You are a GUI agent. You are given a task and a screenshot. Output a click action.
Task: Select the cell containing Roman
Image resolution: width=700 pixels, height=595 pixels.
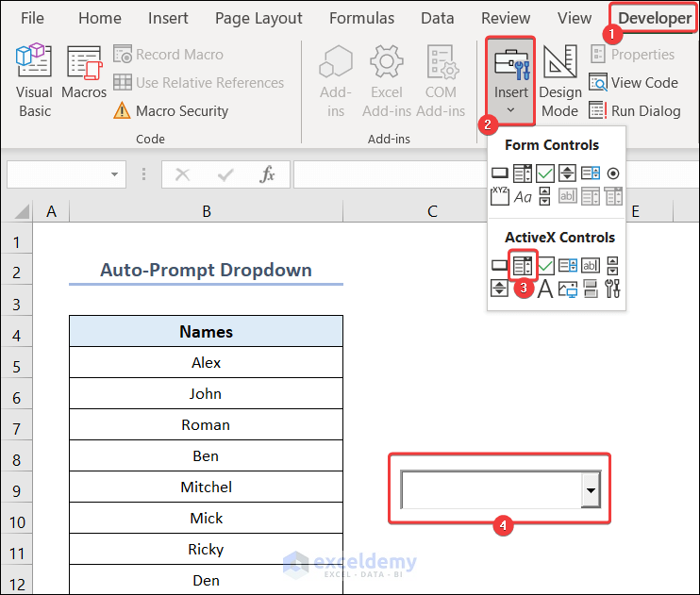tap(207, 424)
